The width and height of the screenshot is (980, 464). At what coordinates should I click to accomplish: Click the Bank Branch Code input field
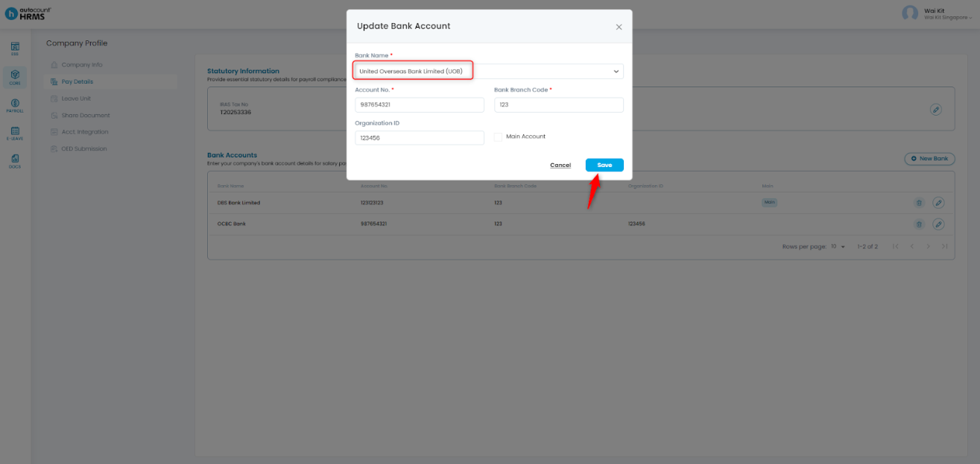click(x=559, y=104)
